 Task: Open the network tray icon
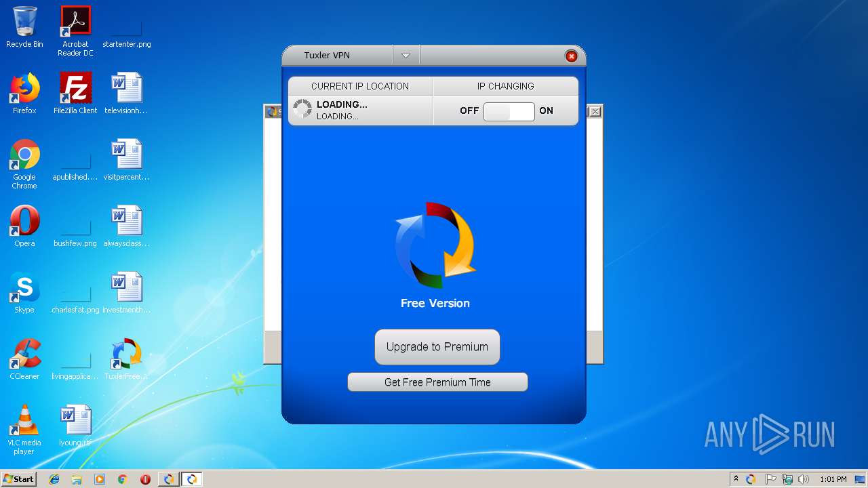click(787, 479)
